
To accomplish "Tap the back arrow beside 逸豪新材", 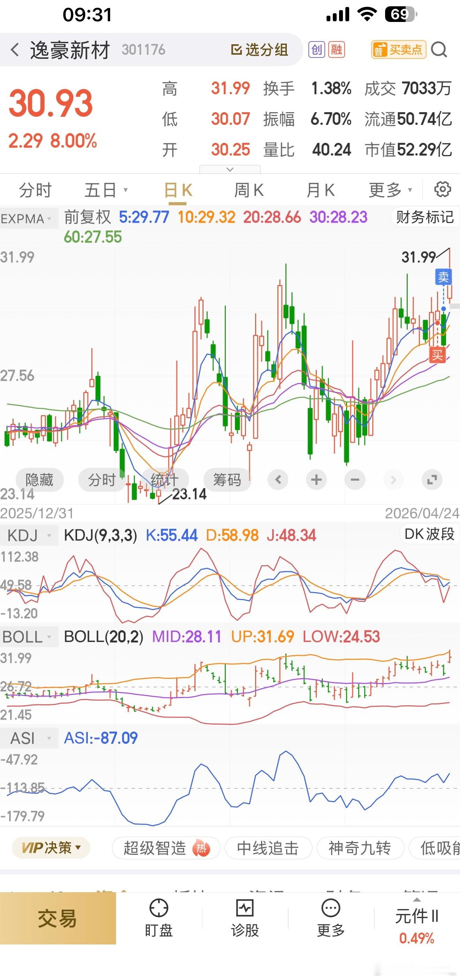I will click(x=15, y=50).
